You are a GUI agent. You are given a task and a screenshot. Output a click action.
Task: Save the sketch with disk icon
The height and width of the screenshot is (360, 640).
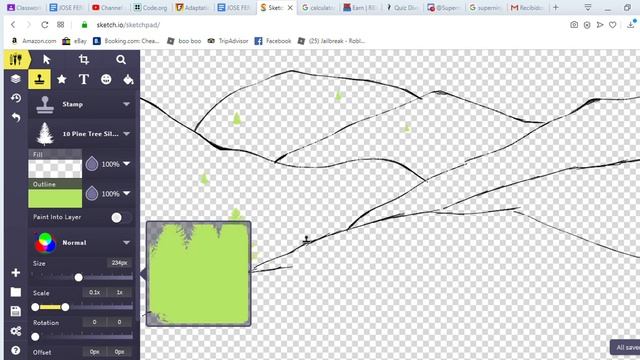pos(16,311)
